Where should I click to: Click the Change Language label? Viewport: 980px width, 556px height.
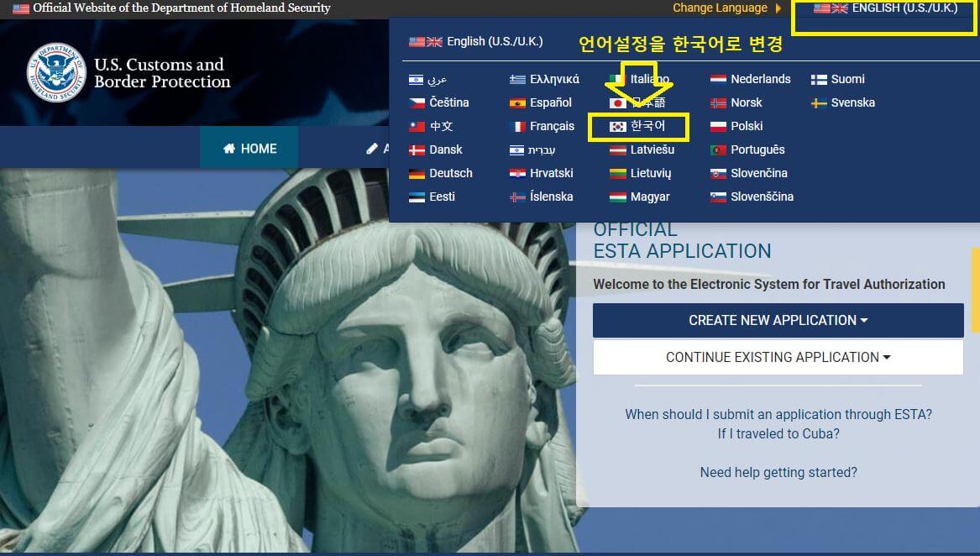click(x=720, y=8)
